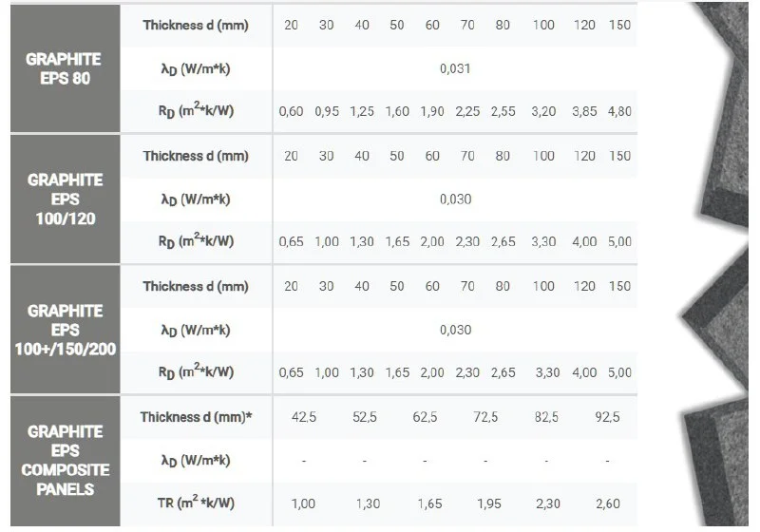Select the 2,55 RD value
The height and width of the screenshot is (532, 760).
pyautogui.click(x=503, y=111)
